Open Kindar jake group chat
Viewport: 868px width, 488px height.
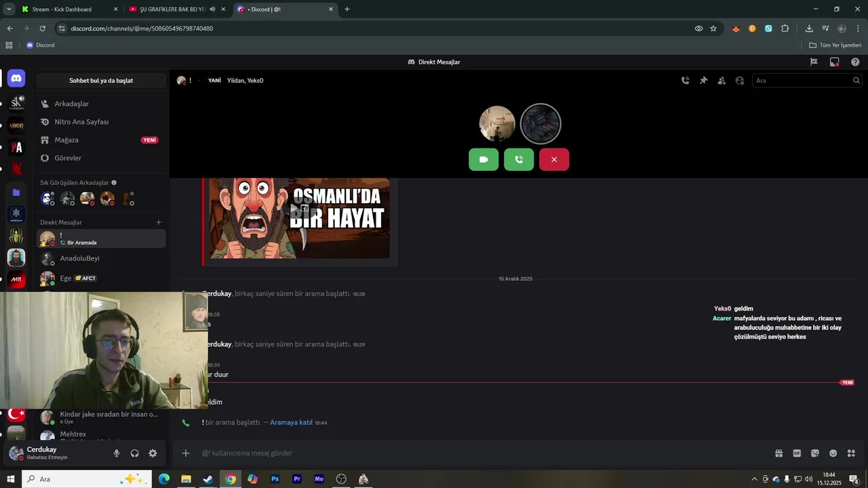101,417
